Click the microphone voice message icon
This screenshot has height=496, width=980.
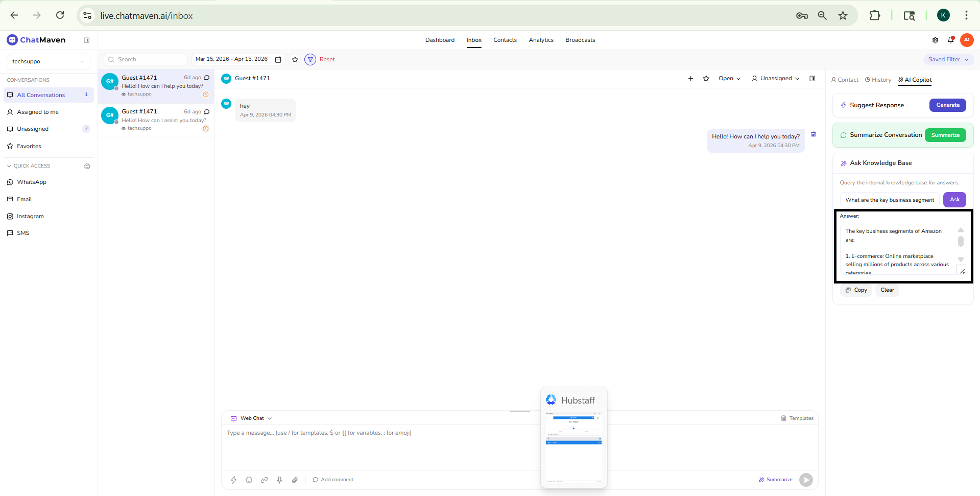click(279, 480)
